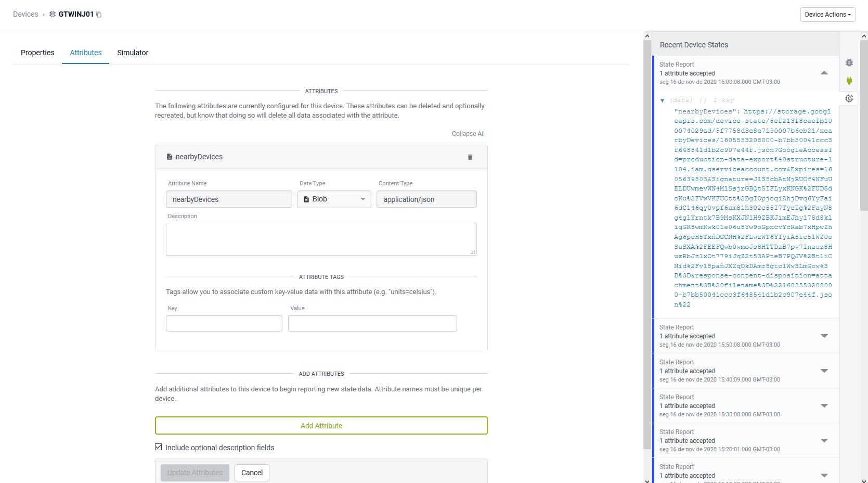Click the Add Attribute button
Screen dimensions: 868x483
click(x=321, y=426)
